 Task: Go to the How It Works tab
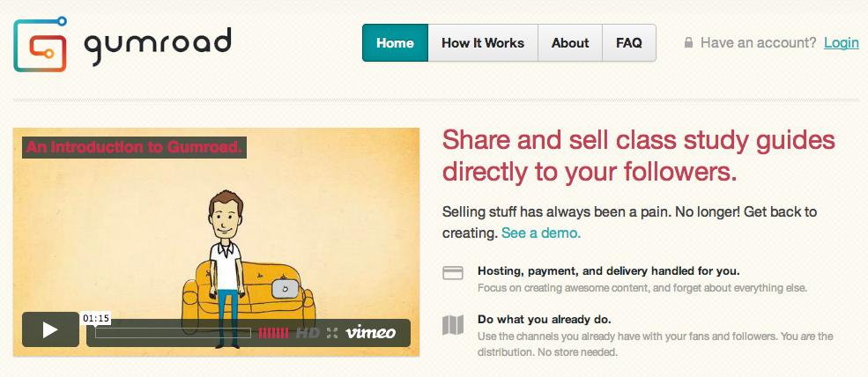point(483,42)
